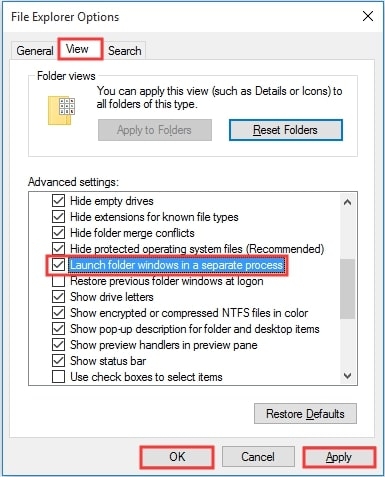This screenshot has width=385, height=477.
Task: Open the Search tab
Action: pyautogui.click(x=125, y=51)
